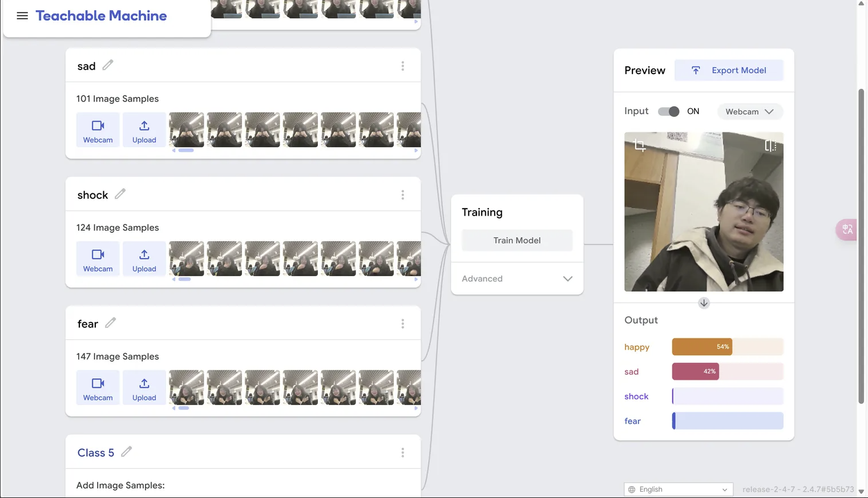Open three-dot menu for shock class
868x498 pixels.
(x=402, y=195)
